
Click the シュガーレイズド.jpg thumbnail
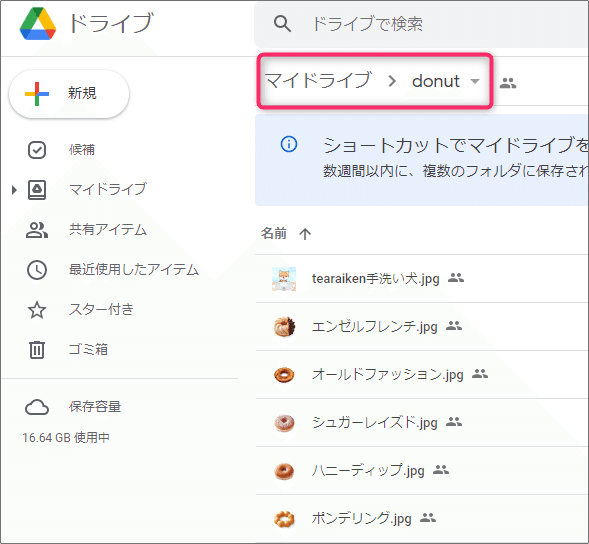coord(284,423)
